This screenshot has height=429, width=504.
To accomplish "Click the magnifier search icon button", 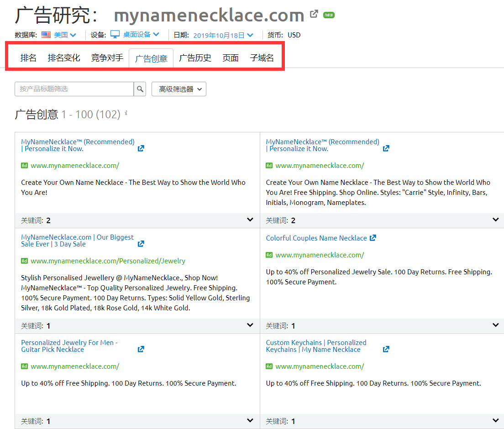I will pos(140,89).
